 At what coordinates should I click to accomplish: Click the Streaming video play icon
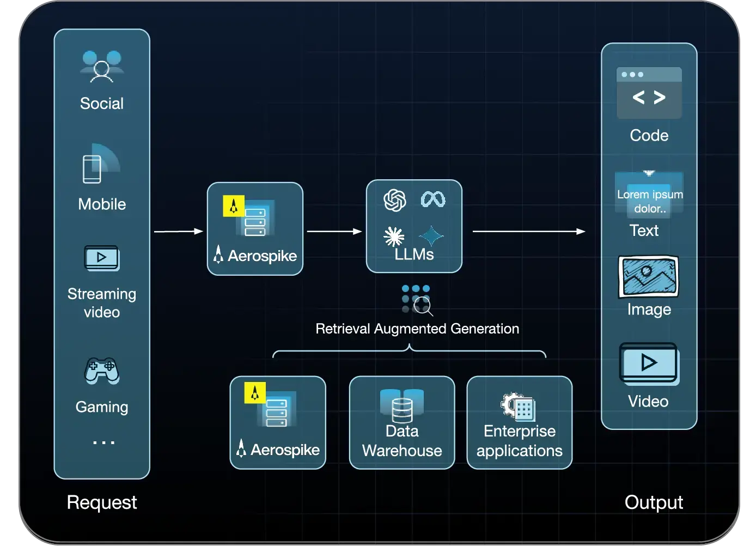pyautogui.click(x=102, y=258)
